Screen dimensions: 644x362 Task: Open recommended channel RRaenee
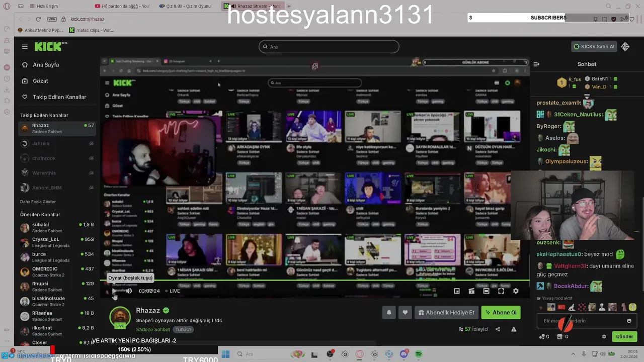coord(57,316)
